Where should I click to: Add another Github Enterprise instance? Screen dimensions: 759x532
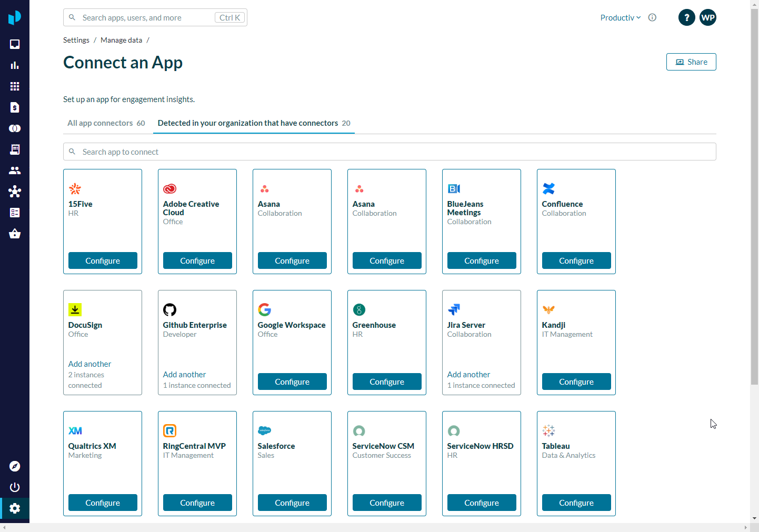[x=184, y=375]
